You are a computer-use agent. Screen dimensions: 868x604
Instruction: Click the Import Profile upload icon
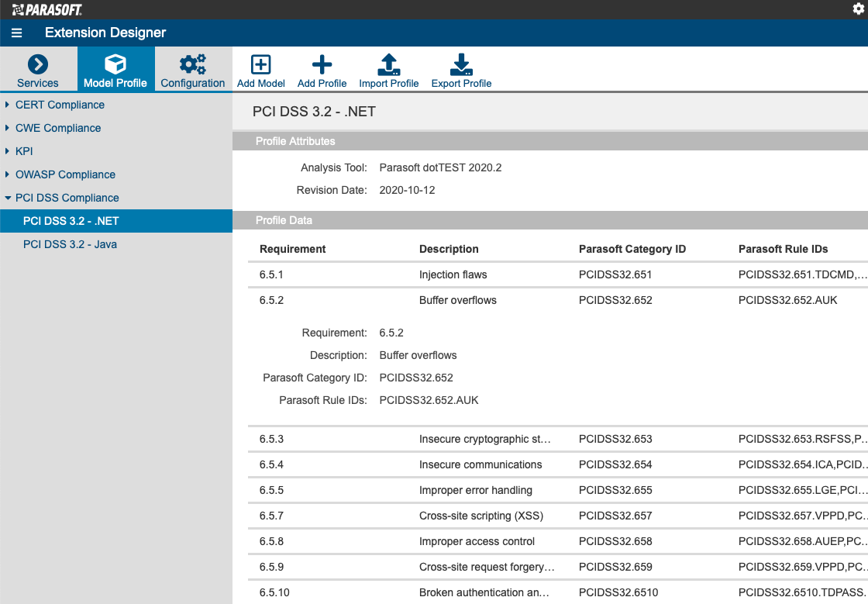click(388, 64)
